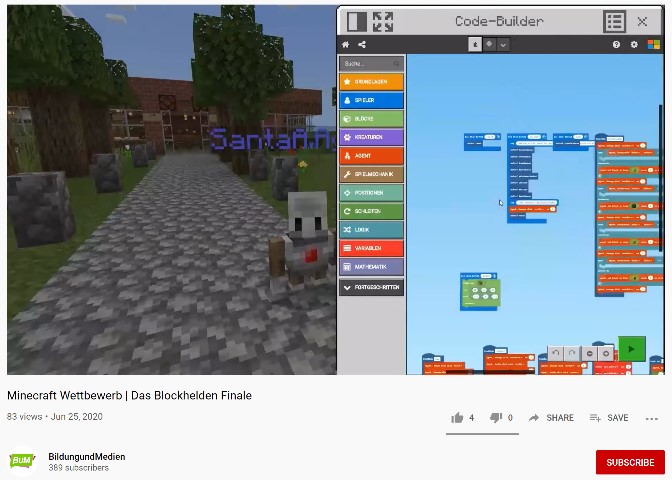
Task: Open the Agent block category
Action: (x=371, y=156)
